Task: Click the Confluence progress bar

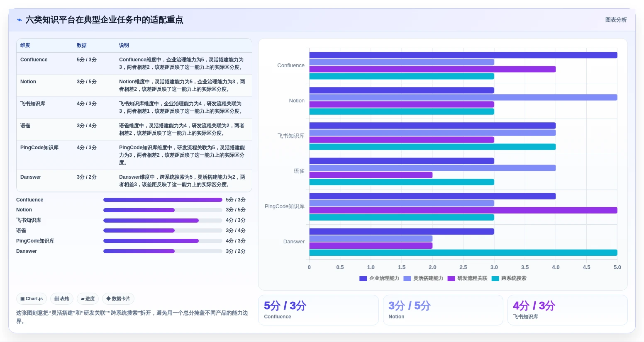Action: (163, 200)
